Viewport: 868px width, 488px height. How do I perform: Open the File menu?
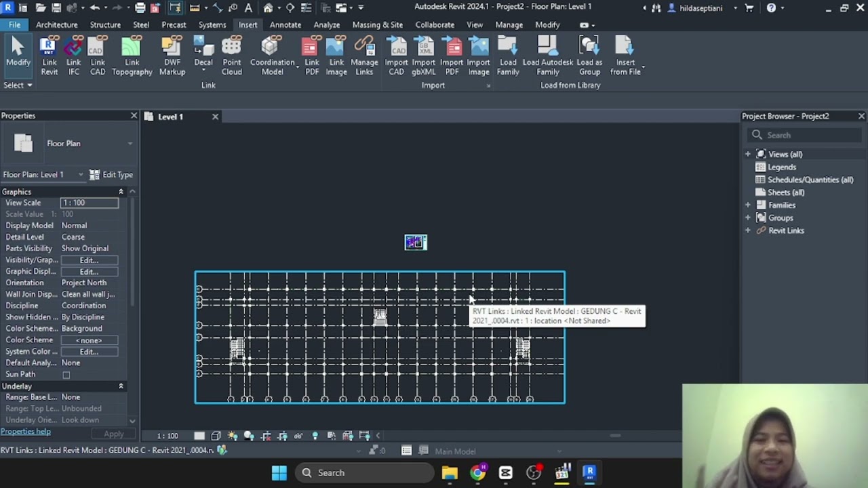tap(14, 24)
